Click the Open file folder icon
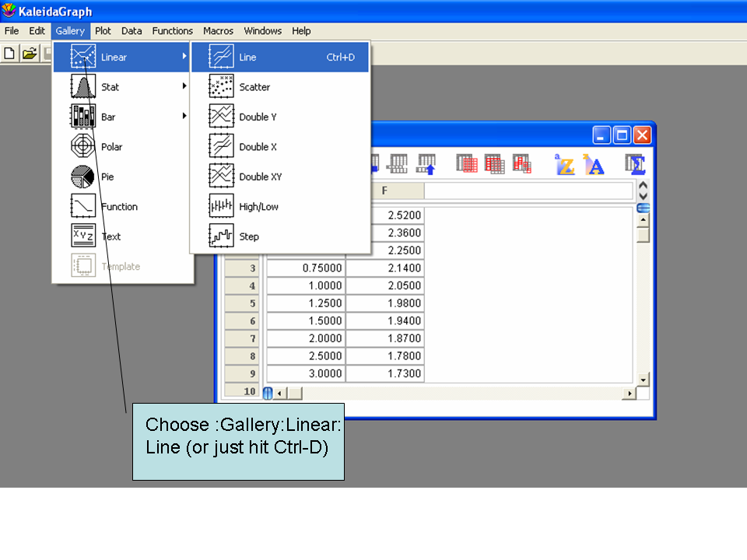Viewport: 747px width, 560px height. tap(30, 54)
